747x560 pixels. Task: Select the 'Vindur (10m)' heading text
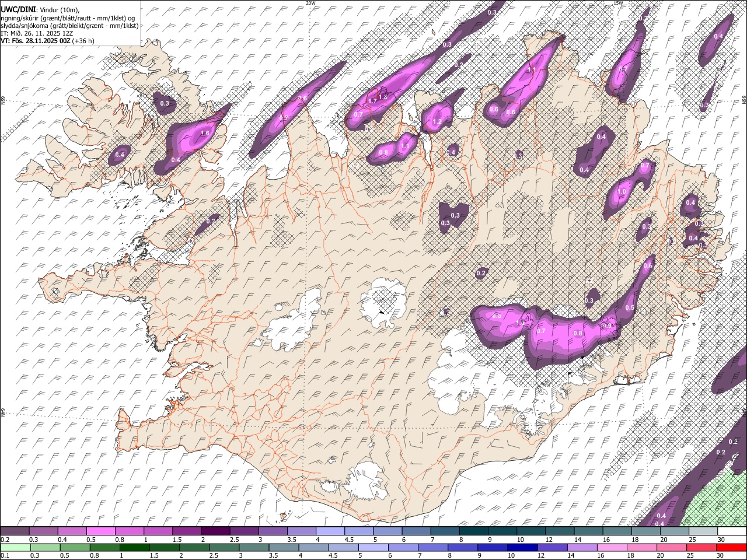[58, 10]
